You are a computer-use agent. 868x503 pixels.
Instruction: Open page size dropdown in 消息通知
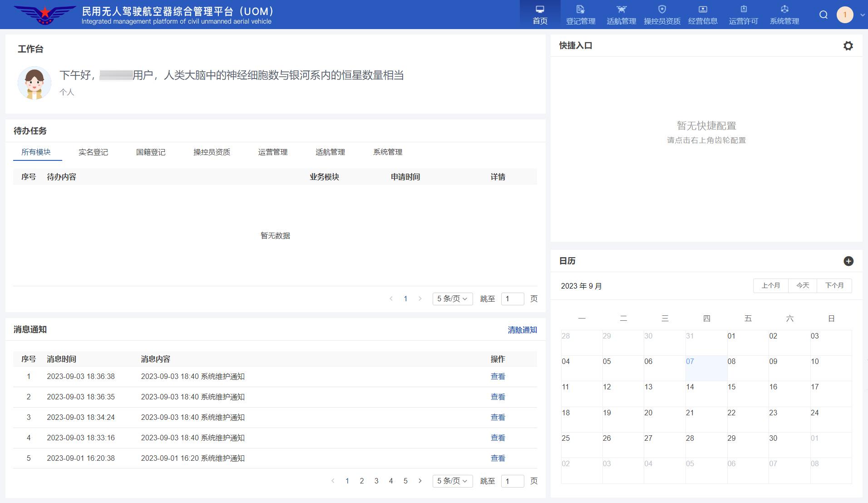click(452, 481)
